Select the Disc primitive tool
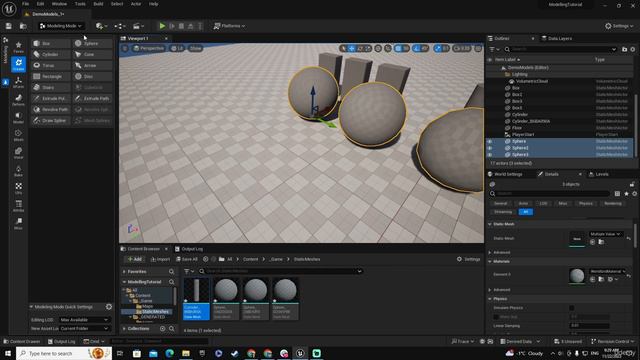This screenshot has width=640, height=360. [93, 76]
